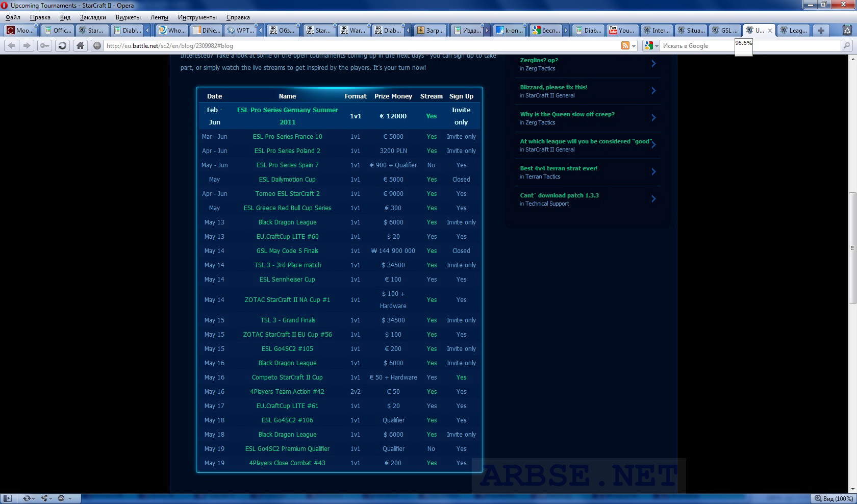This screenshot has height=504, width=857.
Task: Expand tab stack arrow after 'WPT...' tab
Action: pyautogui.click(x=260, y=30)
